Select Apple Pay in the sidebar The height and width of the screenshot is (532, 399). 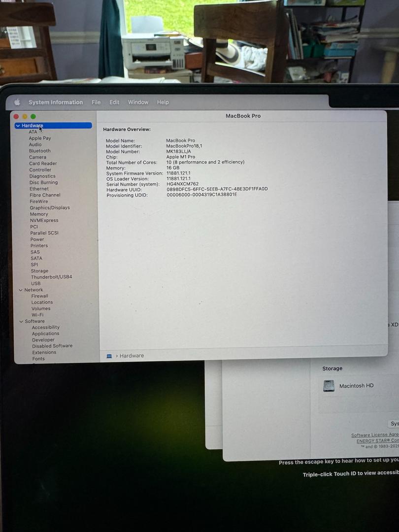[x=40, y=138]
